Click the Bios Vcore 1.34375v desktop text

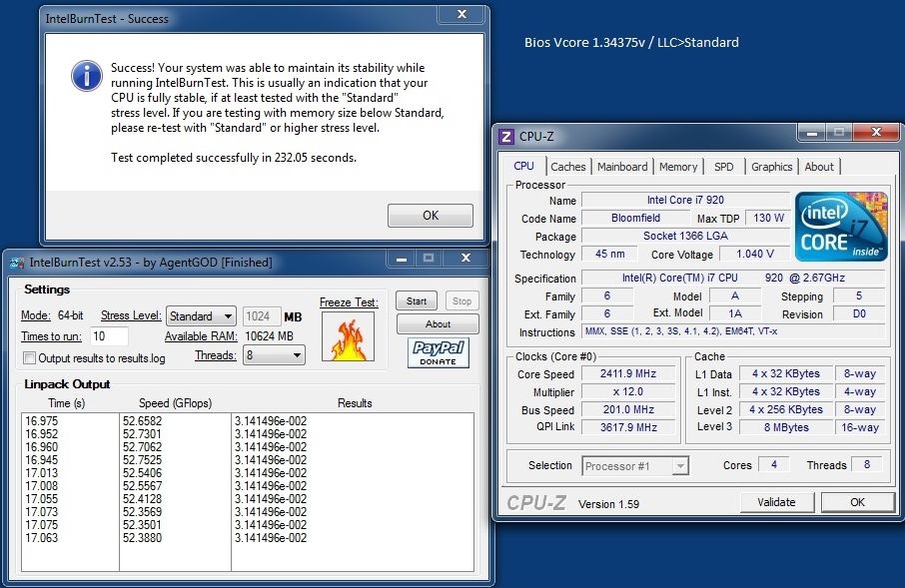631,43
